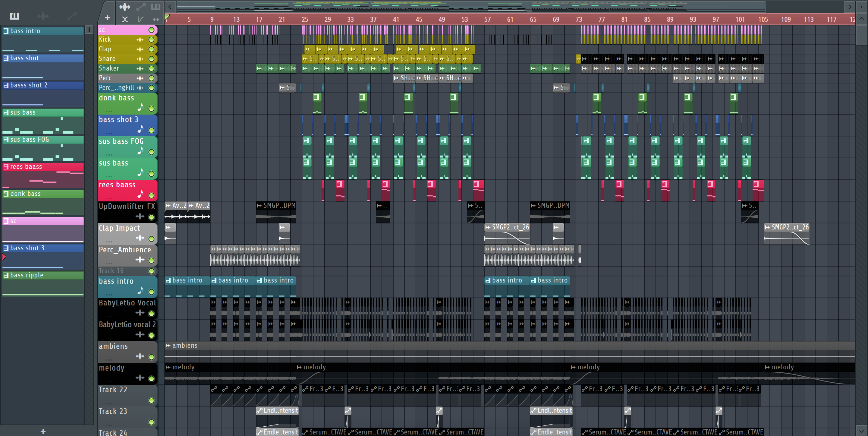
Task: Click the left arrow of the horizontal scrollbar
Action: [x=170, y=7]
